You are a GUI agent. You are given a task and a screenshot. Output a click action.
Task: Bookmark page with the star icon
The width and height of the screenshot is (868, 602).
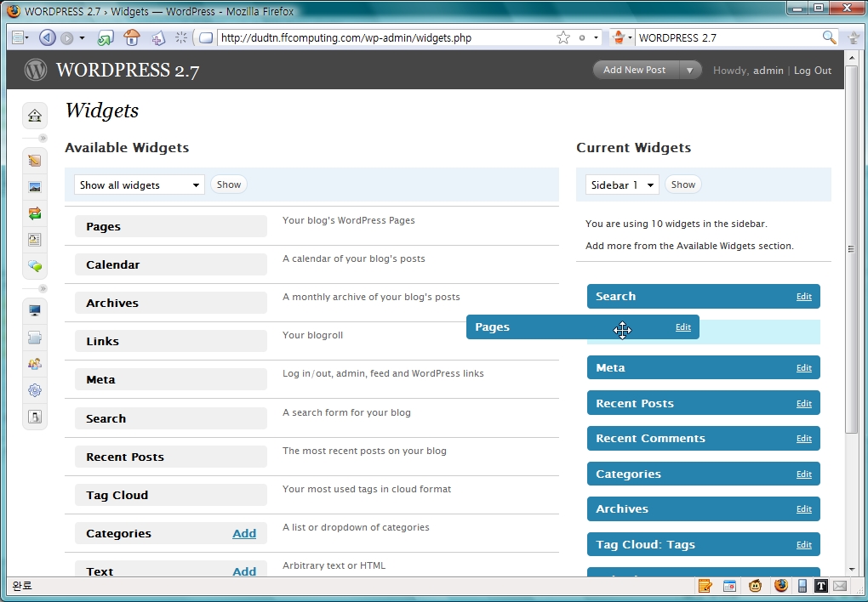tap(563, 37)
